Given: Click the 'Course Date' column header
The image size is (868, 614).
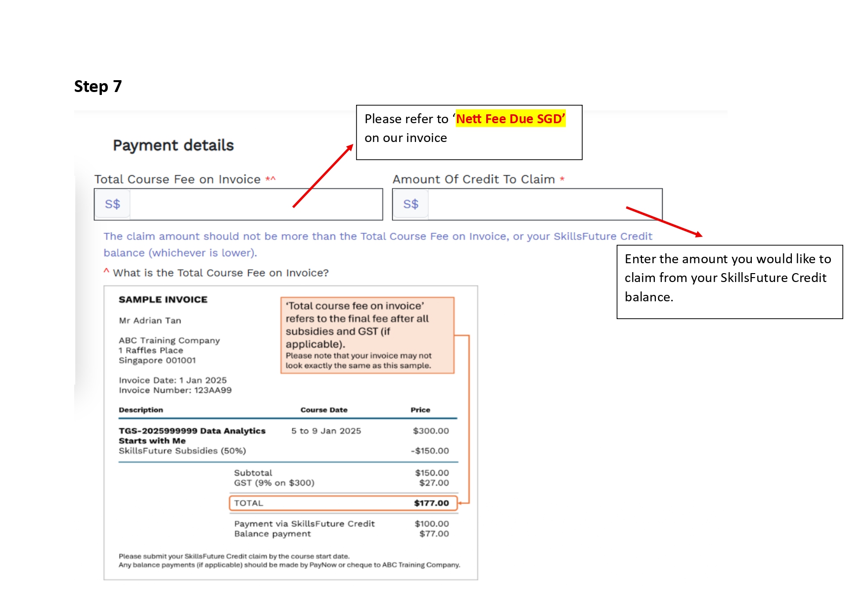Looking at the screenshot, I should pyautogui.click(x=324, y=410).
